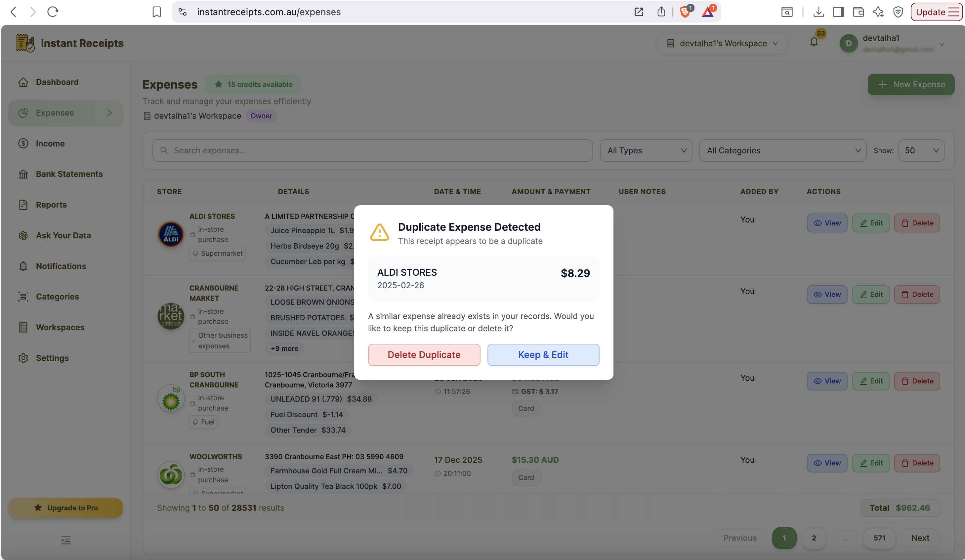This screenshot has width=965, height=560.
Task: Click the Woolworths store logo
Action: point(171,475)
